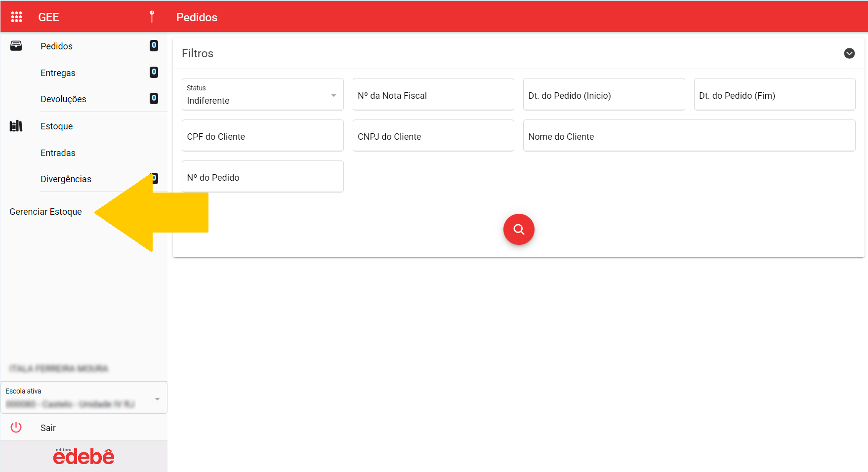The width and height of the screenshot is (868, 472).
Task: Open Estoque in the sidebar
Action: click(x=56, y=126)
